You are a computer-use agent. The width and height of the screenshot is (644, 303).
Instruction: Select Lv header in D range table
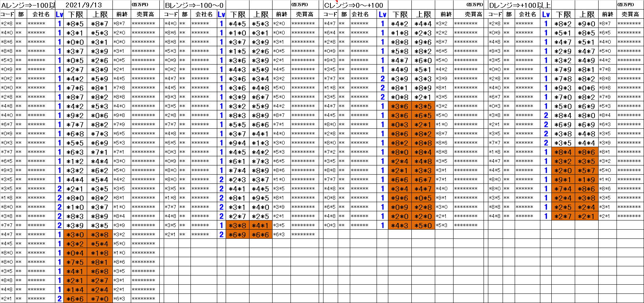[x=546, y=14]
